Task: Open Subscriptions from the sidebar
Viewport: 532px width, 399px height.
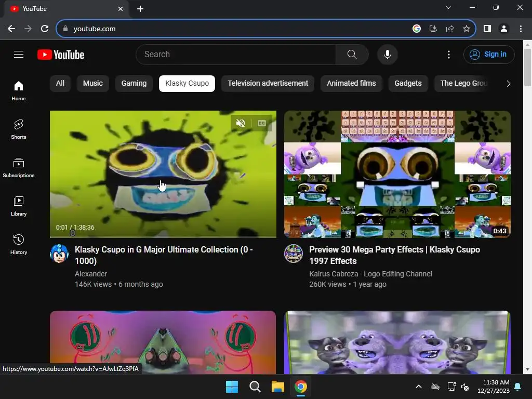Action: tap(19, 168)
